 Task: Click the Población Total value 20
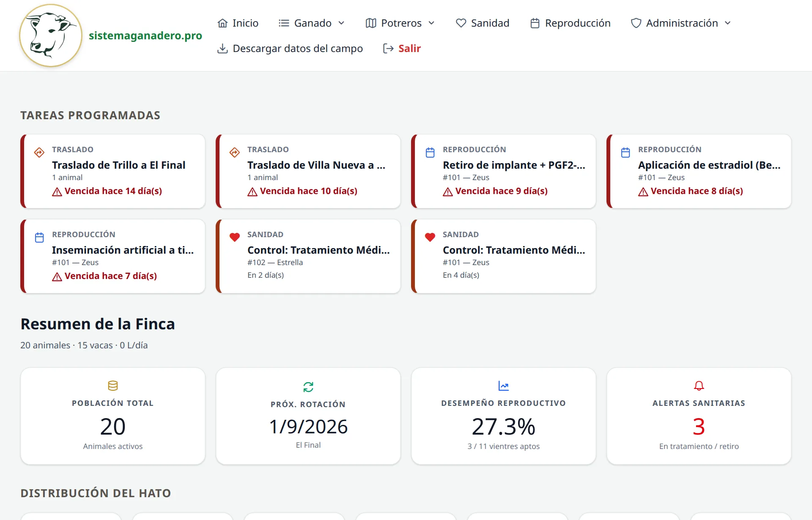(x=113, y=426)
